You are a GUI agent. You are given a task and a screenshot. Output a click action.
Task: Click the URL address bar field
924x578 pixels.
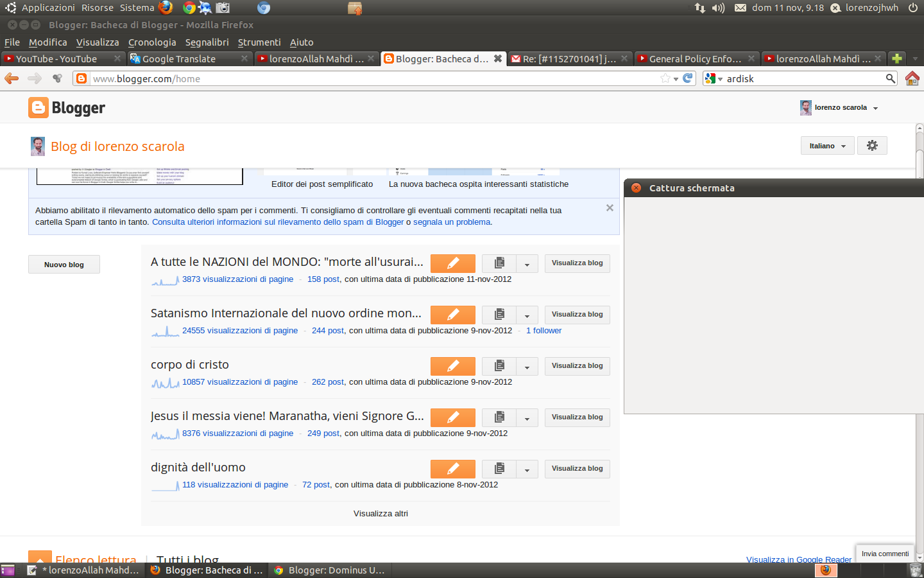pyautogui.click(x=372, y=78)
